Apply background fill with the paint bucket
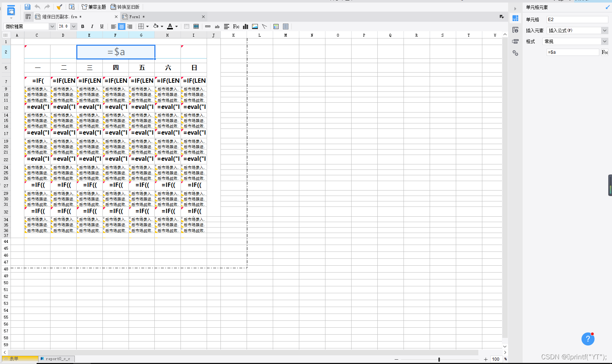Viewport: 612px width, 364px height. (x=156, y=26)
